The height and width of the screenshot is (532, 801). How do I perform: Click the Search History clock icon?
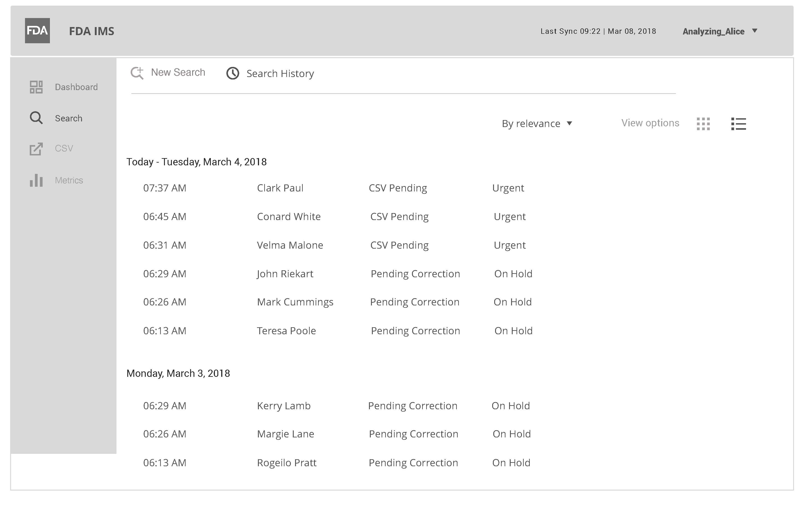coord(233,73)
